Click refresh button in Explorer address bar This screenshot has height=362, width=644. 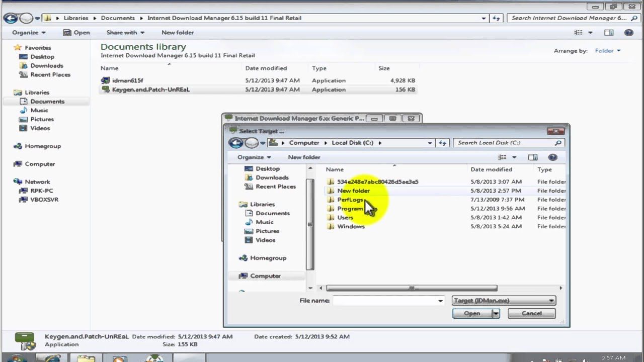click(496, 18)
